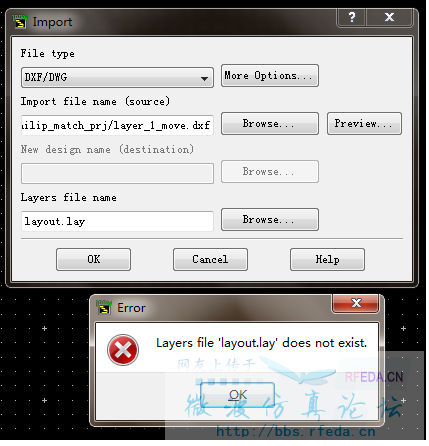The height and width of the screenshot is (446, 429).
Task: Browse for the import source file
Action: [x=272, y=125]
